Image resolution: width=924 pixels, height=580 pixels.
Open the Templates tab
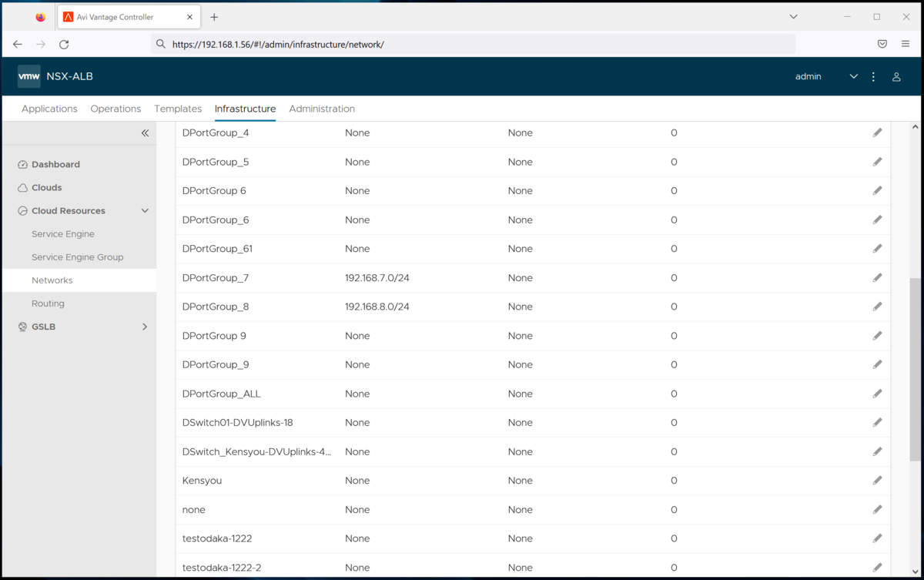click(x=178, y=109)
